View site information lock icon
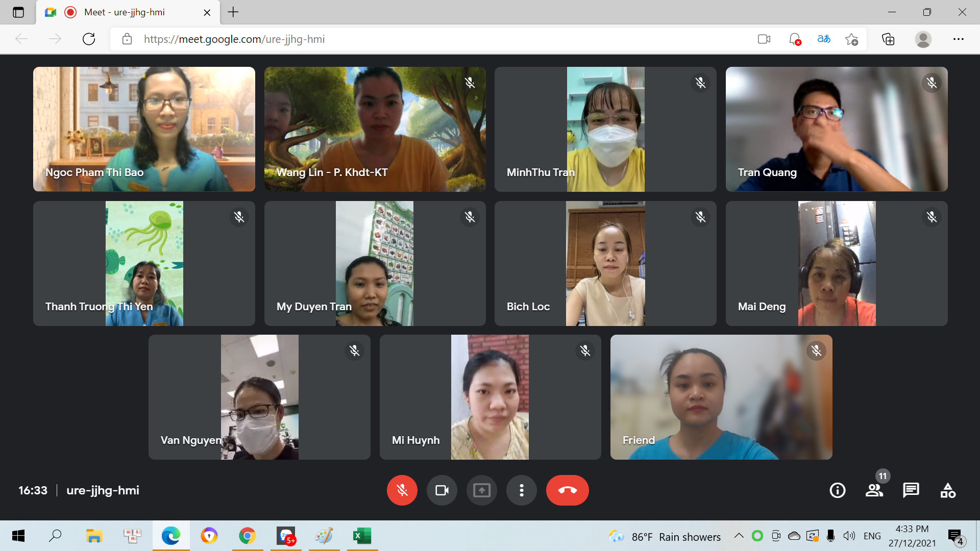The width and height of the screenshot is (980, 551). (127, 39)
